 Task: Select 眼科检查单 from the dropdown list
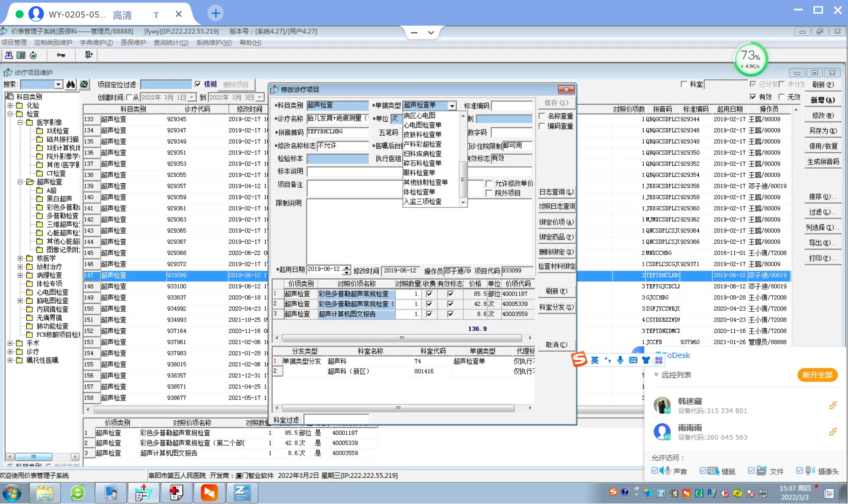(419, 173)
